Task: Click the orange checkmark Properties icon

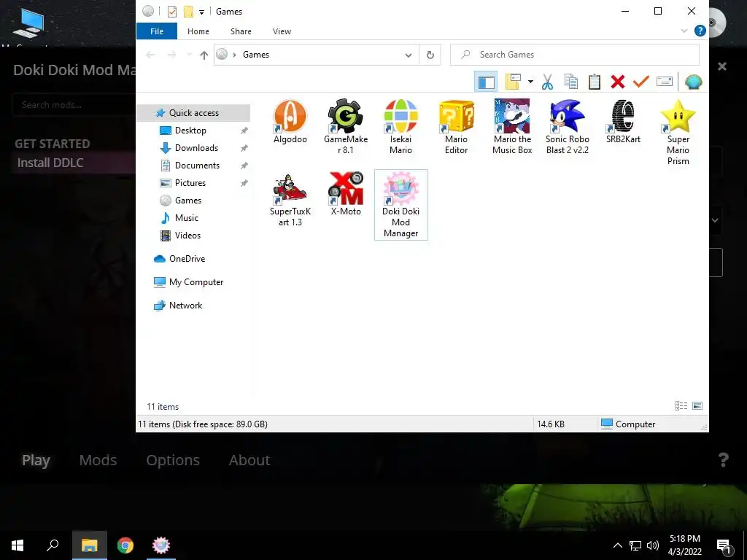Action: coord(640,82)
